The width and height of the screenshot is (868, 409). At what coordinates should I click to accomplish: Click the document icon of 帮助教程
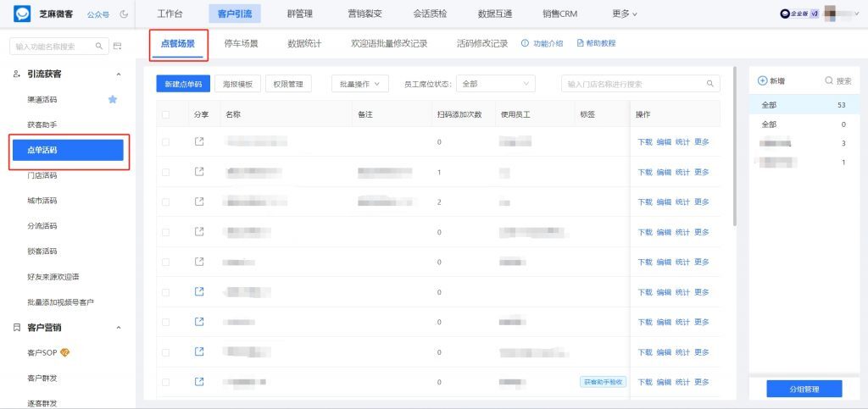click(580, 43)
